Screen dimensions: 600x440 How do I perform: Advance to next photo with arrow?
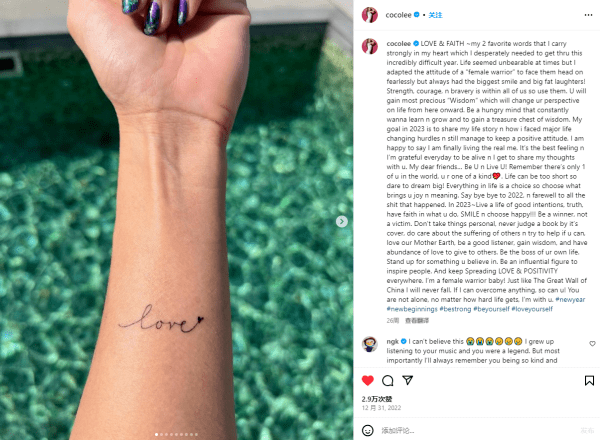coord(342,221)
